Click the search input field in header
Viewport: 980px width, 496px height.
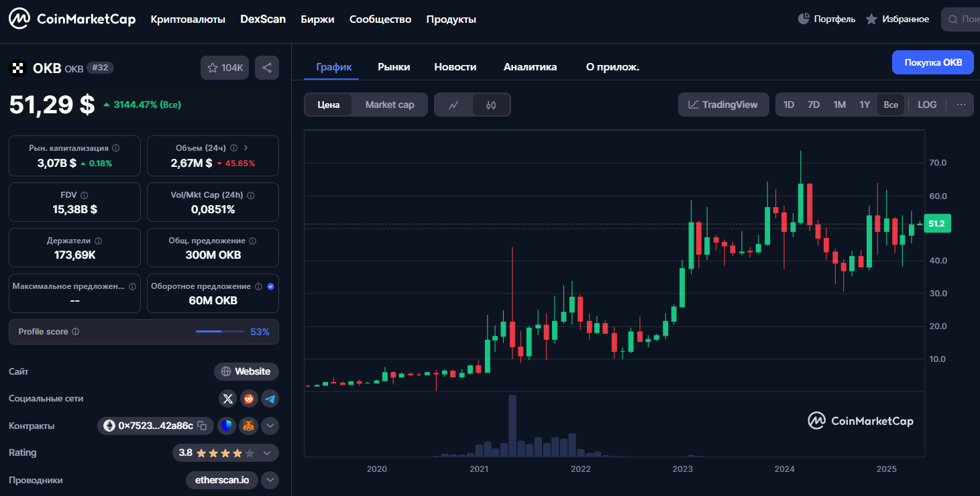tap(961, 19)
